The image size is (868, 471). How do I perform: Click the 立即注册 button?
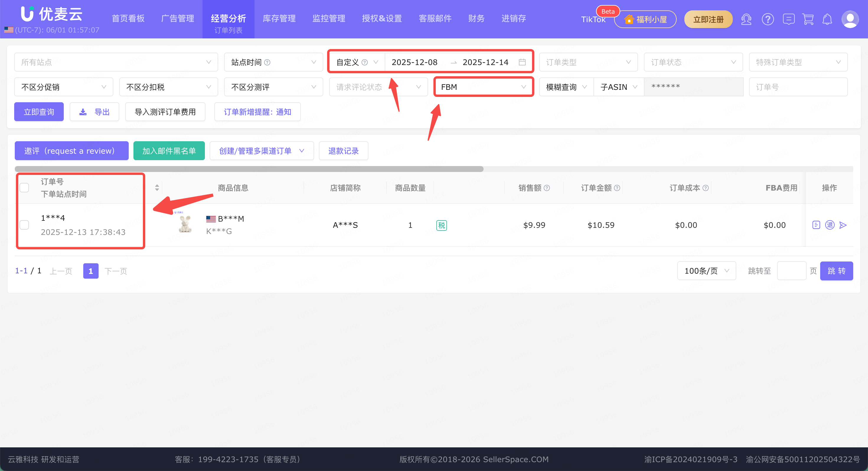708,19
